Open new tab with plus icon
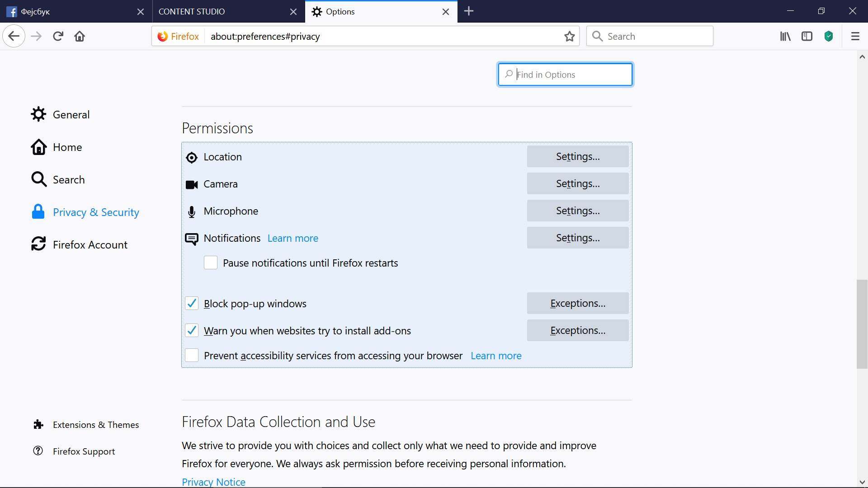Viewport: 868px width, 488px height. pos(469,11)
